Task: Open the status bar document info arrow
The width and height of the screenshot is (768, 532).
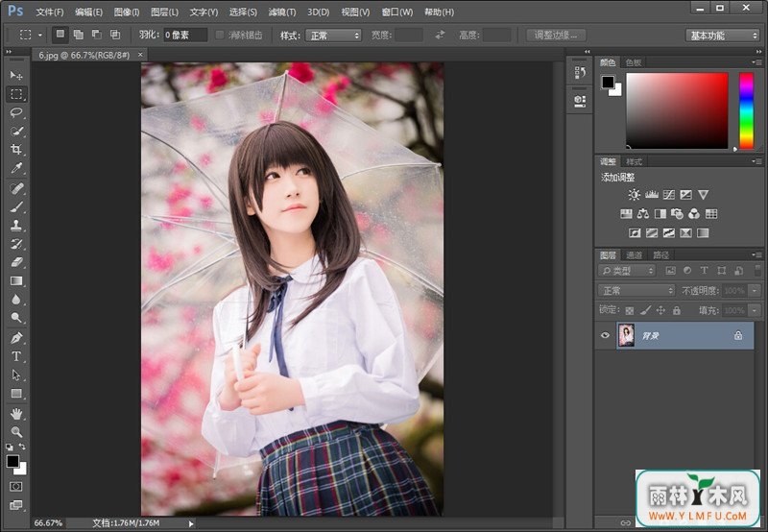Action: [191, 523]
